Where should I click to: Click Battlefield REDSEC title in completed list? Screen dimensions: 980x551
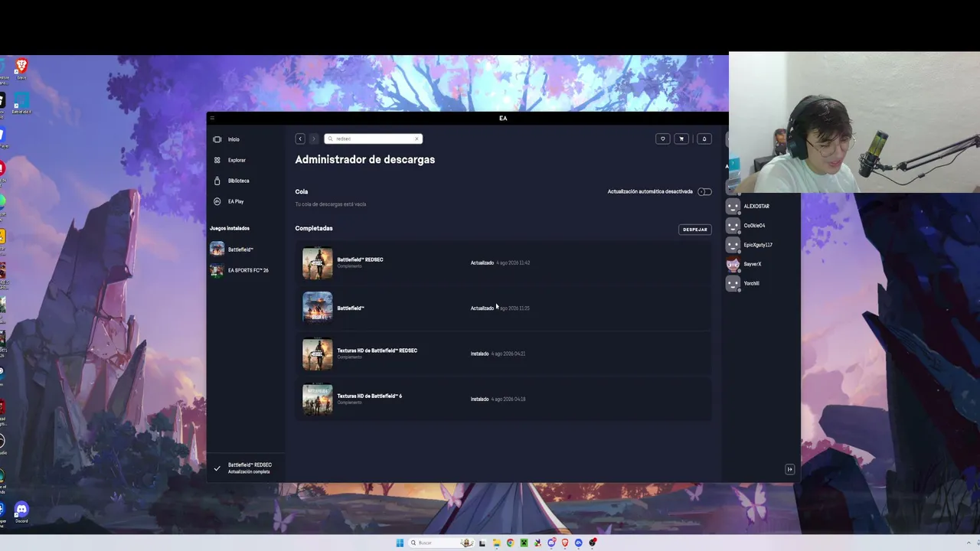360,259
